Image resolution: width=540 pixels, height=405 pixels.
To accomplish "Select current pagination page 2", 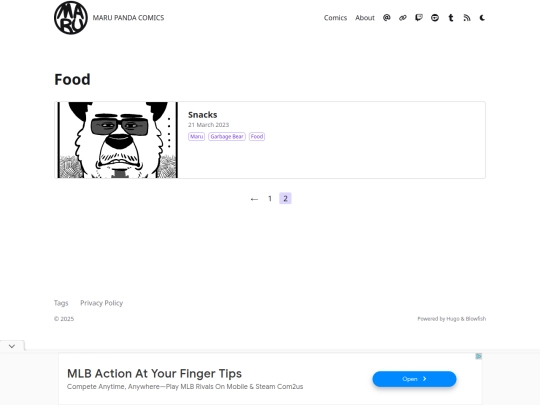I will pyautogui.click(x=285, y=198).
